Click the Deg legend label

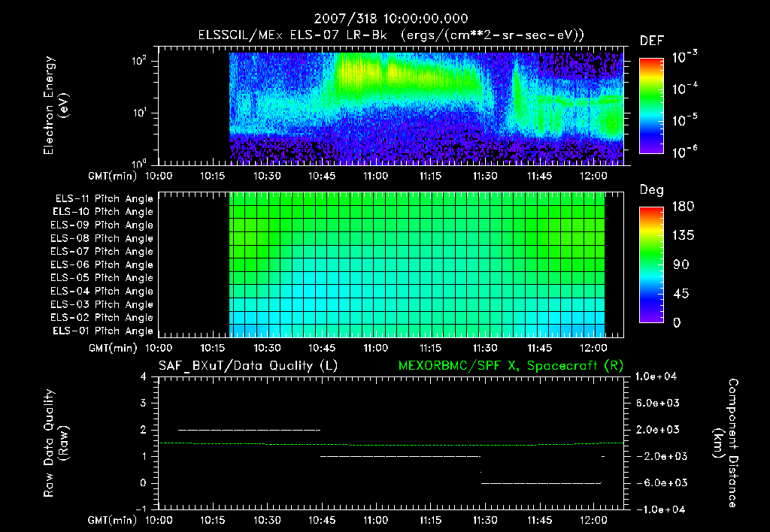652,190
